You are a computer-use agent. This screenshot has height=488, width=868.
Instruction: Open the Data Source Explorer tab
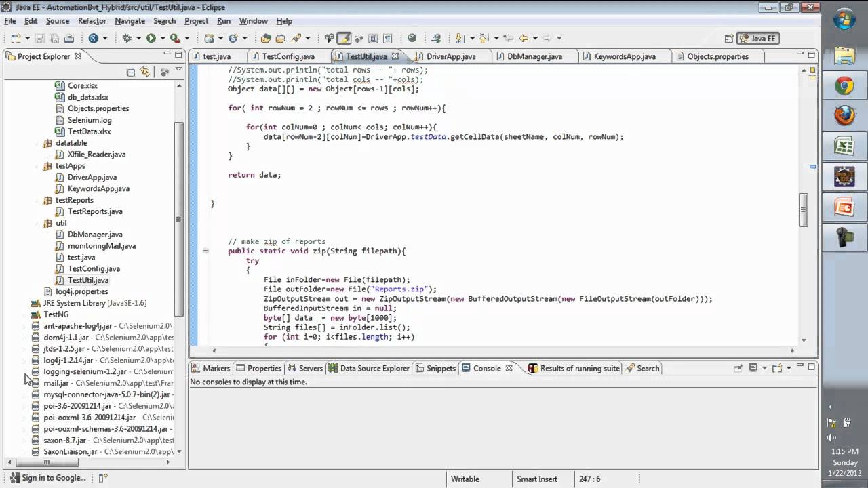368,368
